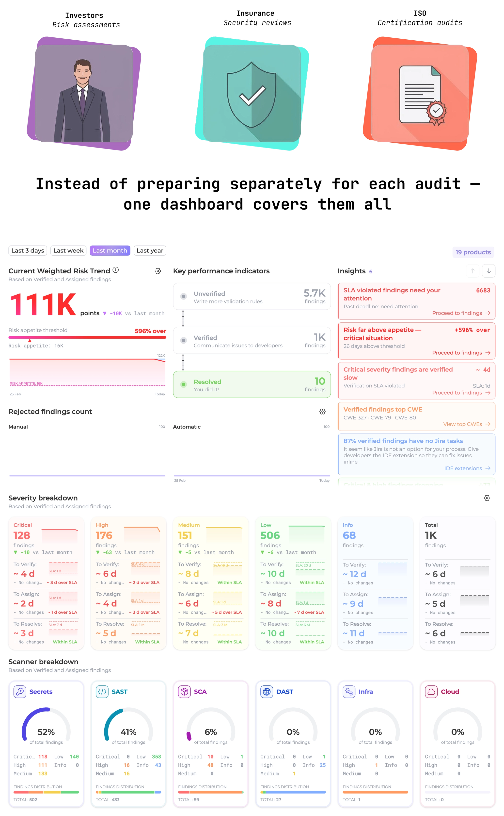This screenshot has height=816, width=504.
Task: Click the DAST globe icon
Action: pyautogui.click(x=267, y=692)
